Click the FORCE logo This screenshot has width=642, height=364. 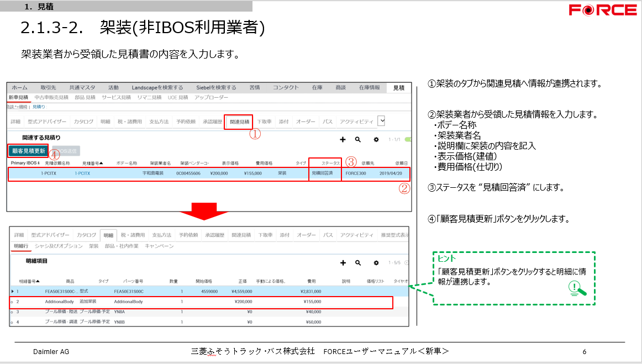click(603, 10)
